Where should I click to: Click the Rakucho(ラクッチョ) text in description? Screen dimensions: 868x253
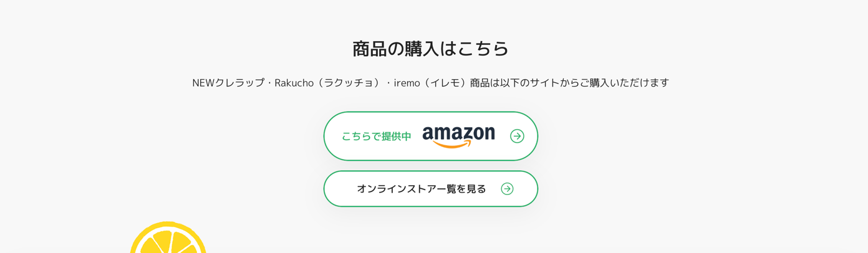tap(329, 83)
